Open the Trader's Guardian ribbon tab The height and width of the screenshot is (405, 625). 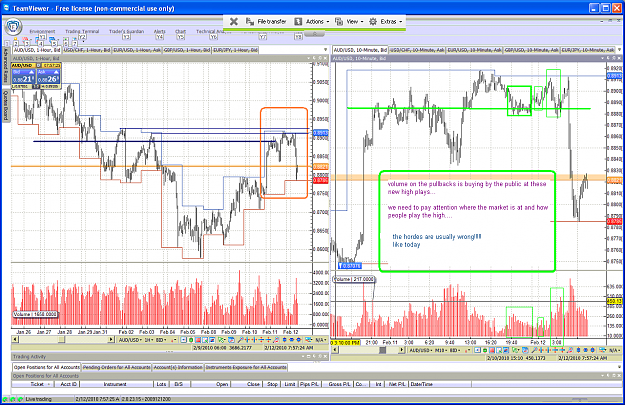[x=126, y=31]
